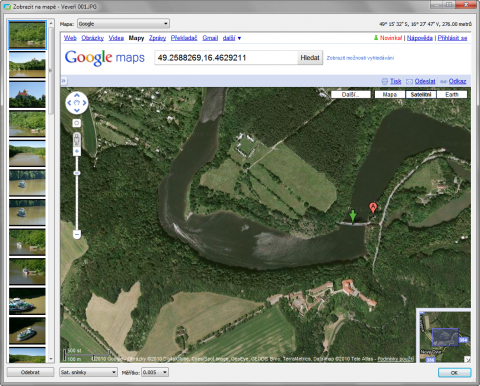Click the Hledat search button
This screenshot has height=386, width=480.
[x=310, y=58]
